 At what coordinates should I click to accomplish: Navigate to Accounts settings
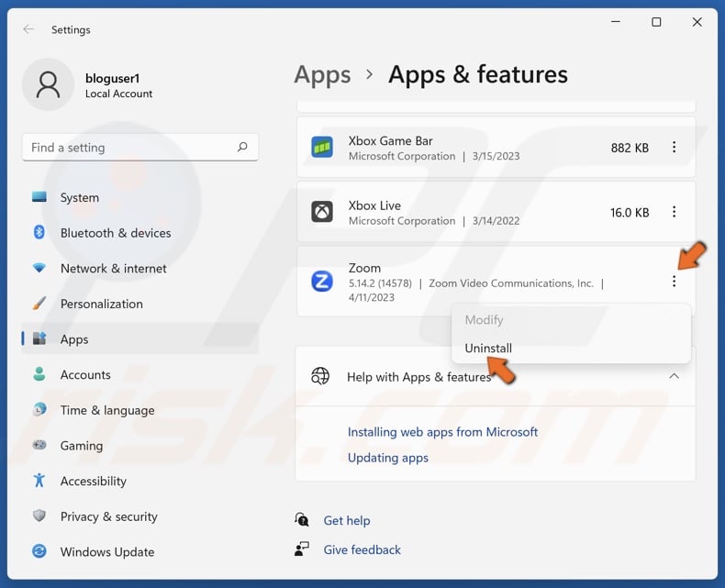tap(139, 374)
